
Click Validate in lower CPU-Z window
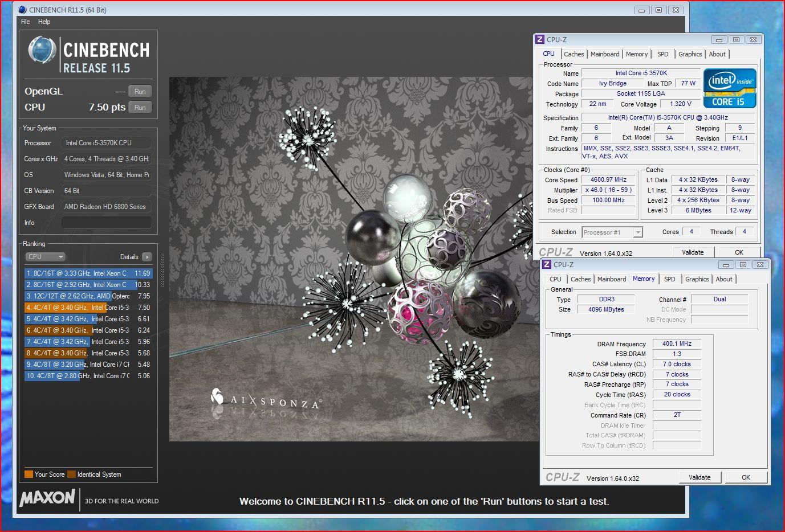point(699,477)
